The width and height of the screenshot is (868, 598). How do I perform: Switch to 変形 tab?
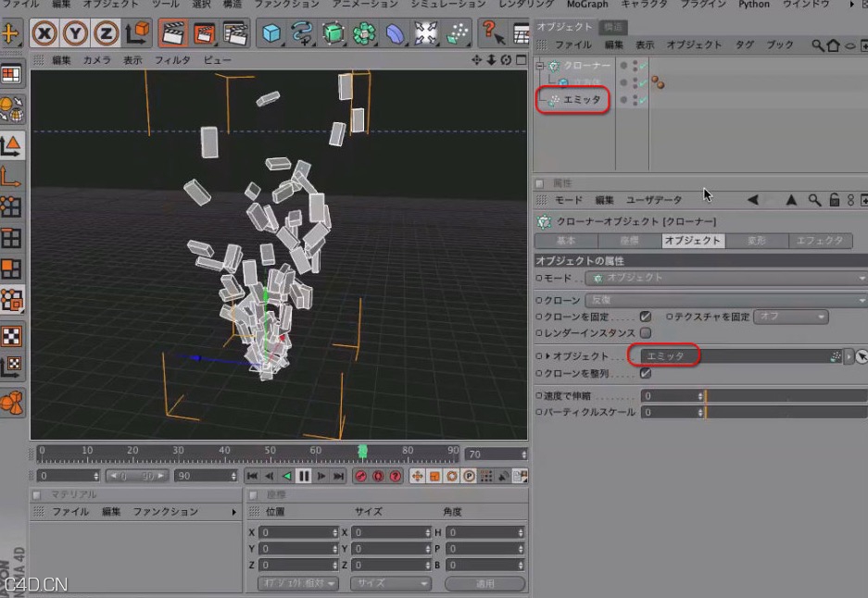pyautogui.click(x=756, y=241)
